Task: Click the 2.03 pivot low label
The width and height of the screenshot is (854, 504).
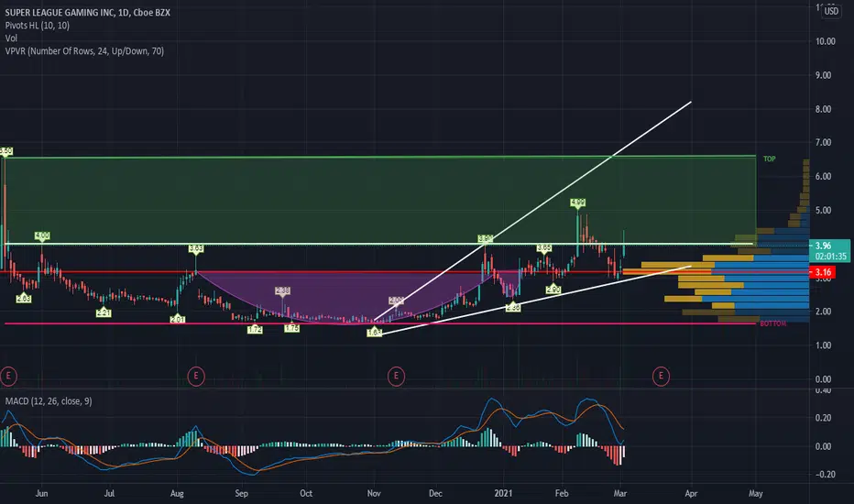Action: point(24,299)
